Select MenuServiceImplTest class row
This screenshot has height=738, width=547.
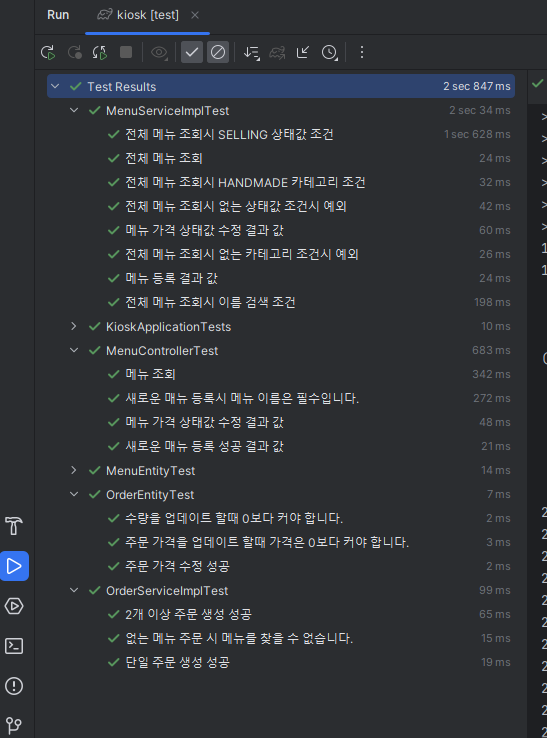pos(281,111)
